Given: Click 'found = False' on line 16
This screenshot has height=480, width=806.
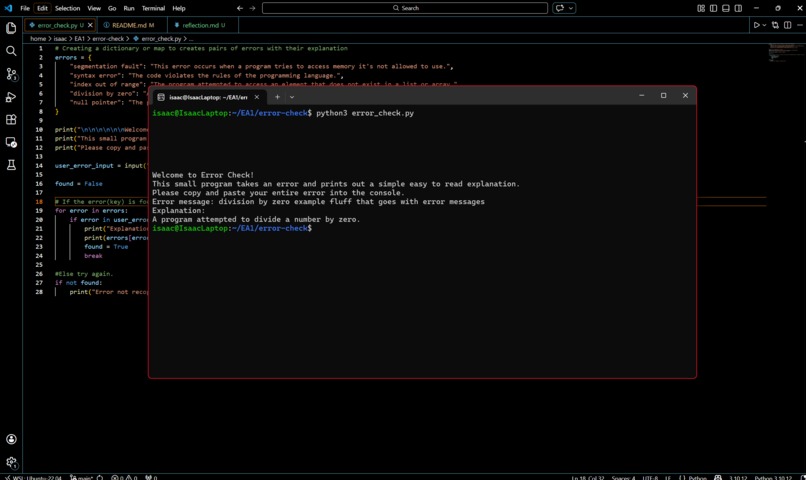Looking at the screenshot, I should coord(79,183).
